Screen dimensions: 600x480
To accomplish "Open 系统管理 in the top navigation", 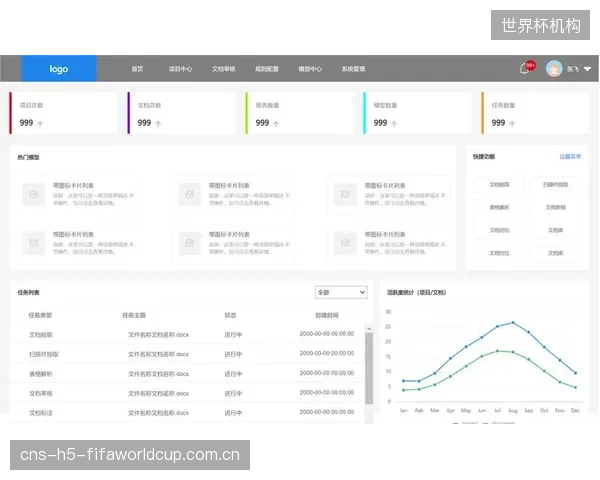I will click(x=353, y=69).
